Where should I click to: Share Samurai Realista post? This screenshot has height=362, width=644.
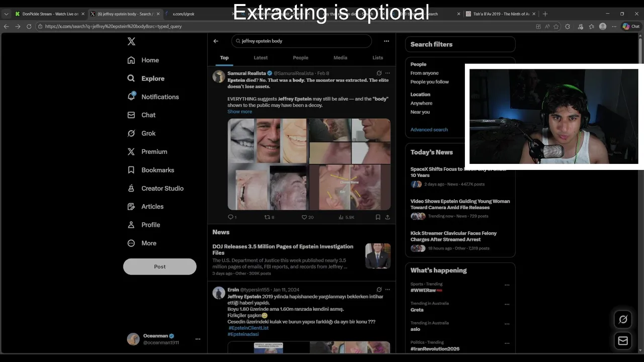387,217
